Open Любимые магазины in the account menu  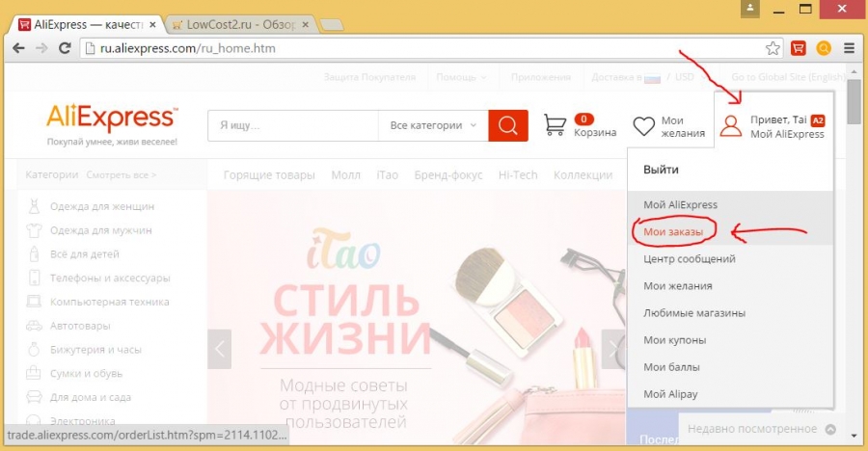(x=694, y=313)
